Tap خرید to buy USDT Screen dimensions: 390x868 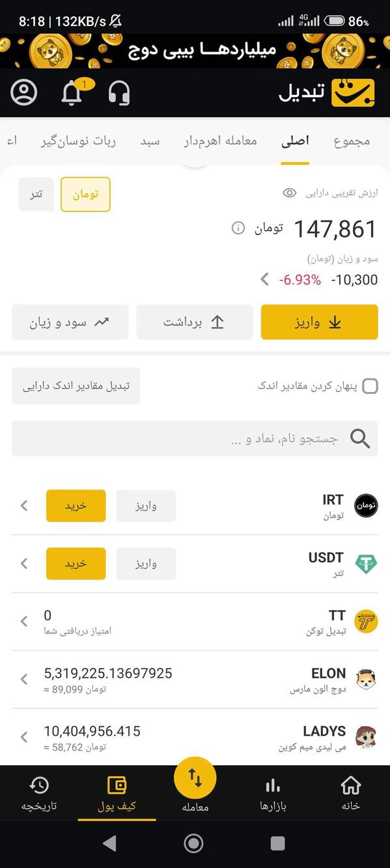point(76,563)
